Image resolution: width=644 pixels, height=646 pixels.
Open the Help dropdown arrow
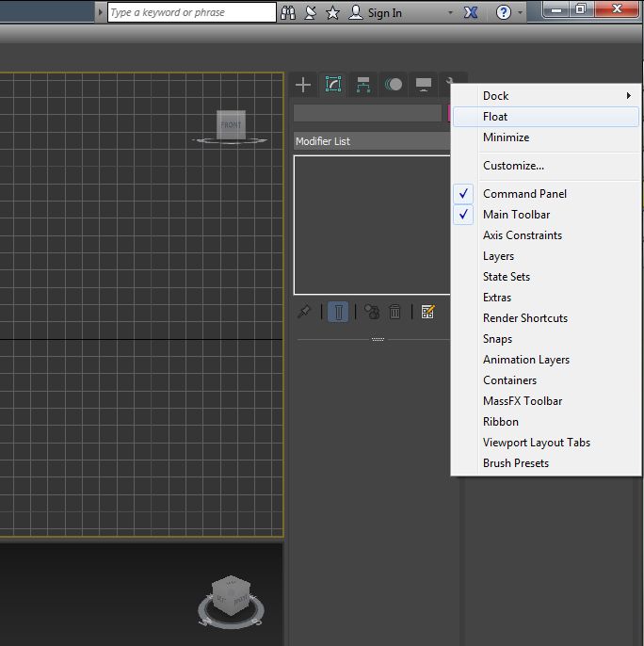click(x=521, y=12)
